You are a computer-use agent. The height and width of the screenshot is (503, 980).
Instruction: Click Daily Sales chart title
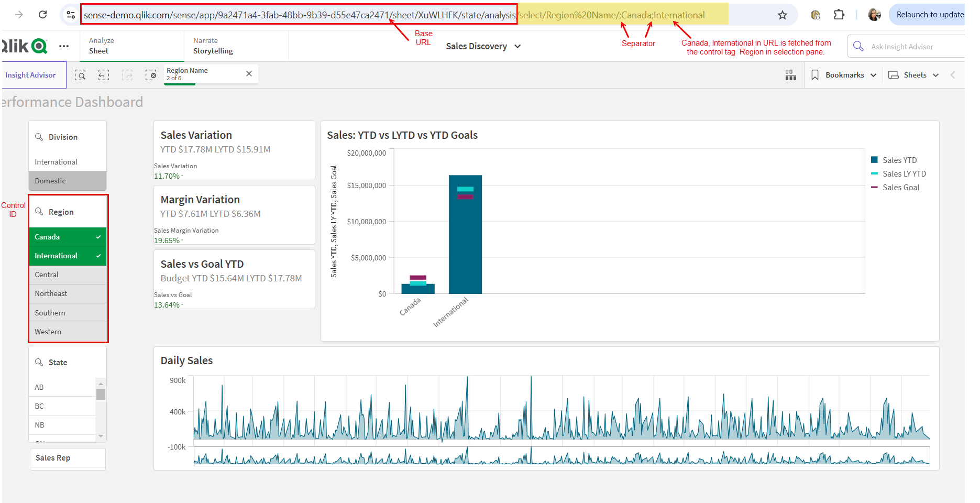click(186, 360)
